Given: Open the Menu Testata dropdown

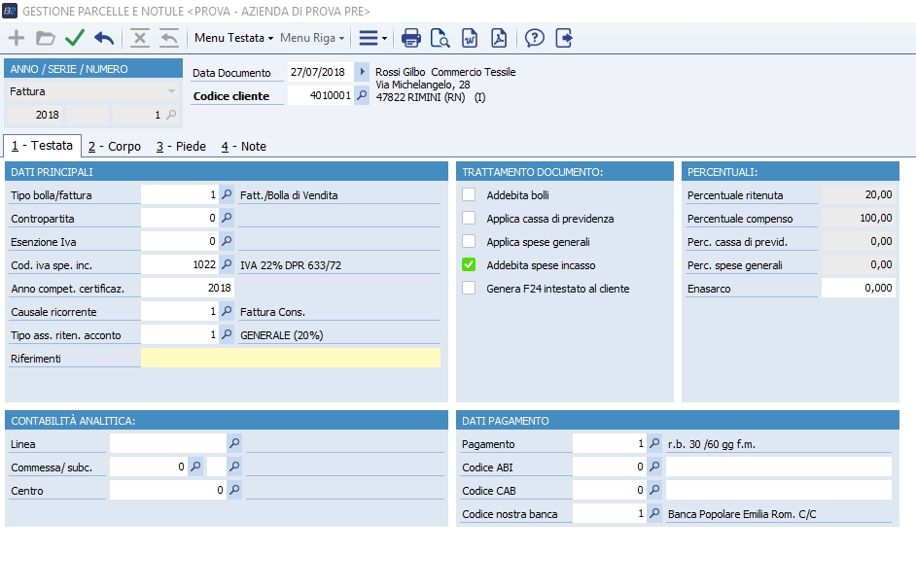Looking at the screenshot, I should click(233, 38).
